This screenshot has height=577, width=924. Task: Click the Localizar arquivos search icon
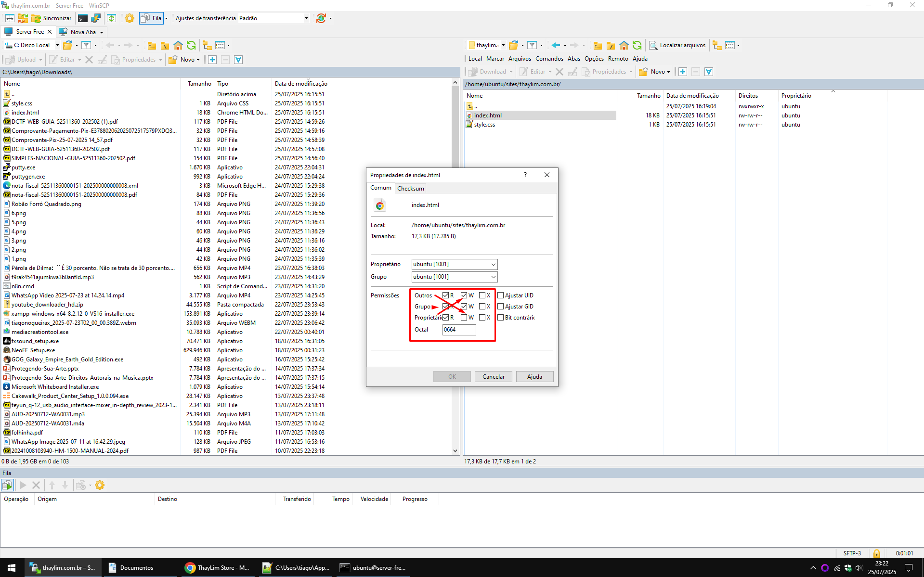pos(653,45)
